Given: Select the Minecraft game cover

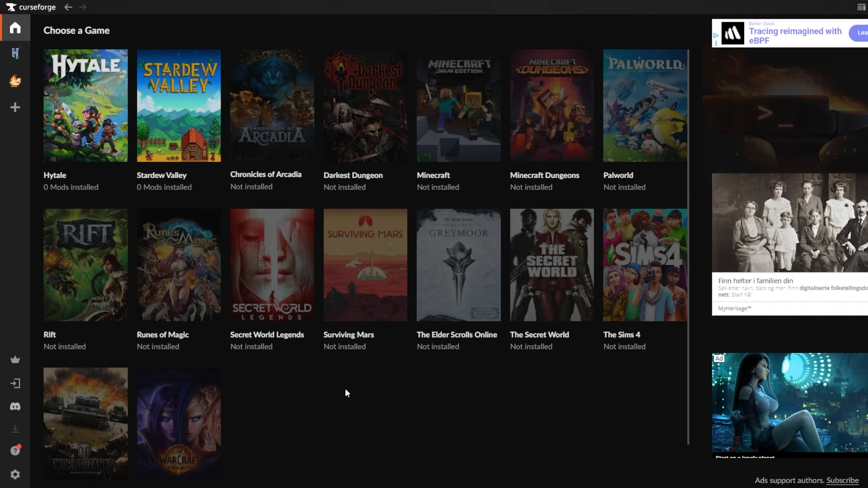Looking at the screenshot, I should click(458, 105).
